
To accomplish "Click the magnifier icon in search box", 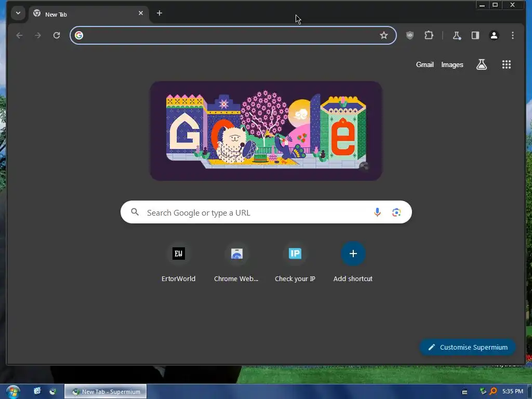I will (x=135, y=212).
